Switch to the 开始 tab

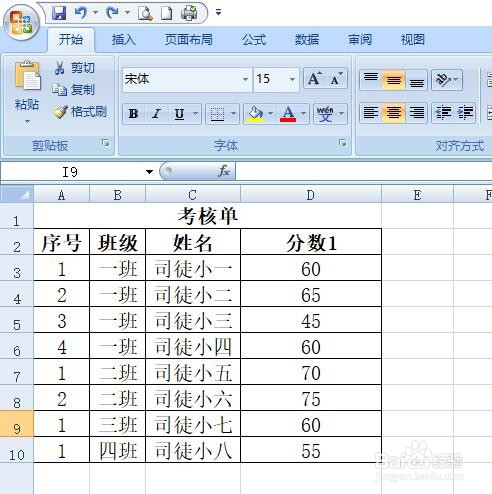tap(71, 40)
